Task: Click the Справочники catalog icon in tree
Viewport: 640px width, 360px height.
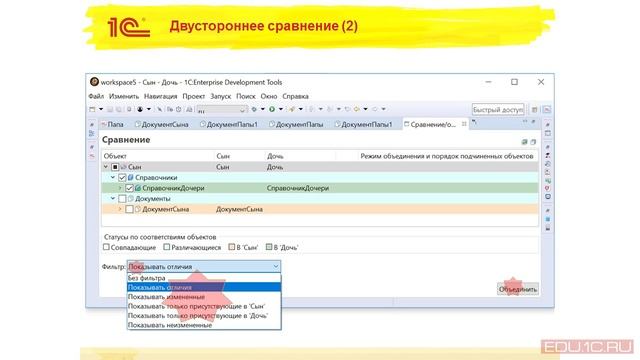Action: pos(131,178)
